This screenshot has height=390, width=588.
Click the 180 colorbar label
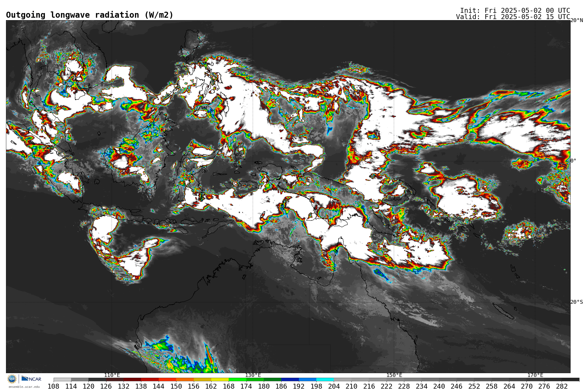point(264,386)
